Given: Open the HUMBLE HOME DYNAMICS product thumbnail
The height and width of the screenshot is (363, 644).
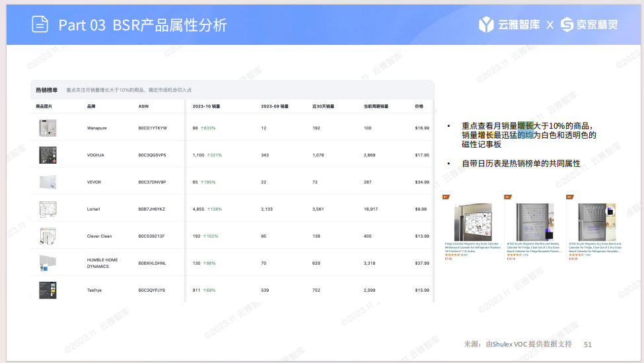Looking at the screenshot, I should 48,263.
